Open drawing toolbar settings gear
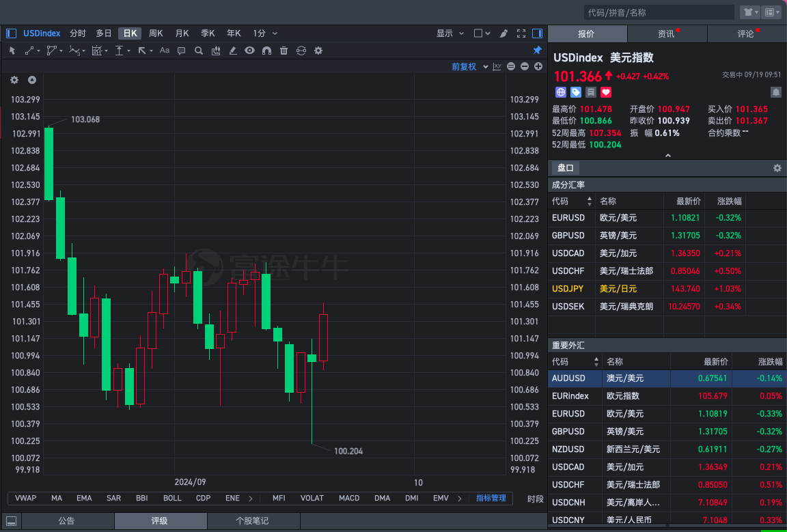This screenshot has height=532, width=787. pos(318,50)
